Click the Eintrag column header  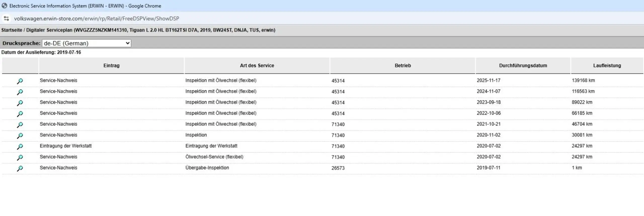click(x=111, y=65)
